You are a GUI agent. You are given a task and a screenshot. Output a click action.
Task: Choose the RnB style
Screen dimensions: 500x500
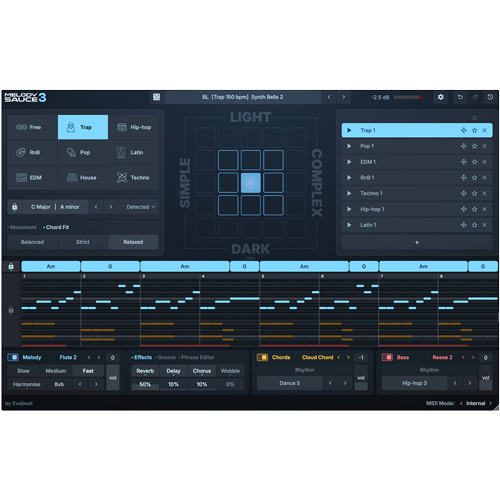point(33,152)
